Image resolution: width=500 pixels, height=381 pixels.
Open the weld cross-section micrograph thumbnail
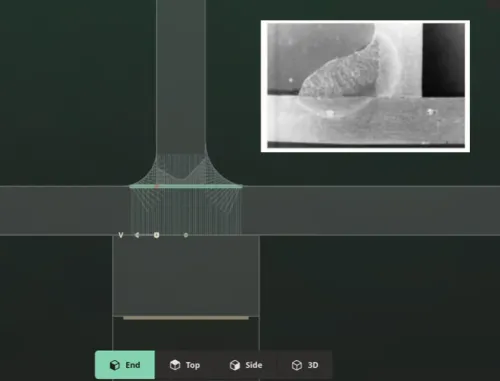click(x=365, y=86)
